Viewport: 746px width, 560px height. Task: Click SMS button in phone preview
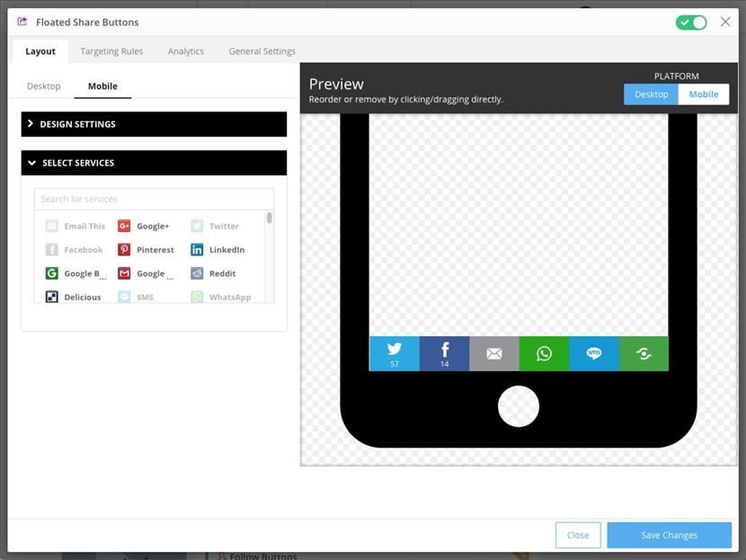click(594, 353)
